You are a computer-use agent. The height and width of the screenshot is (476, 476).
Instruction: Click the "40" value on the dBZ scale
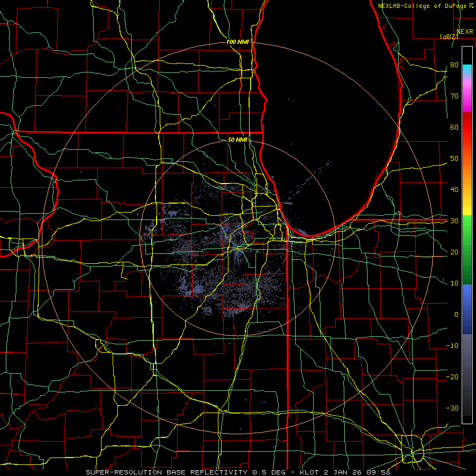[454, 190]
